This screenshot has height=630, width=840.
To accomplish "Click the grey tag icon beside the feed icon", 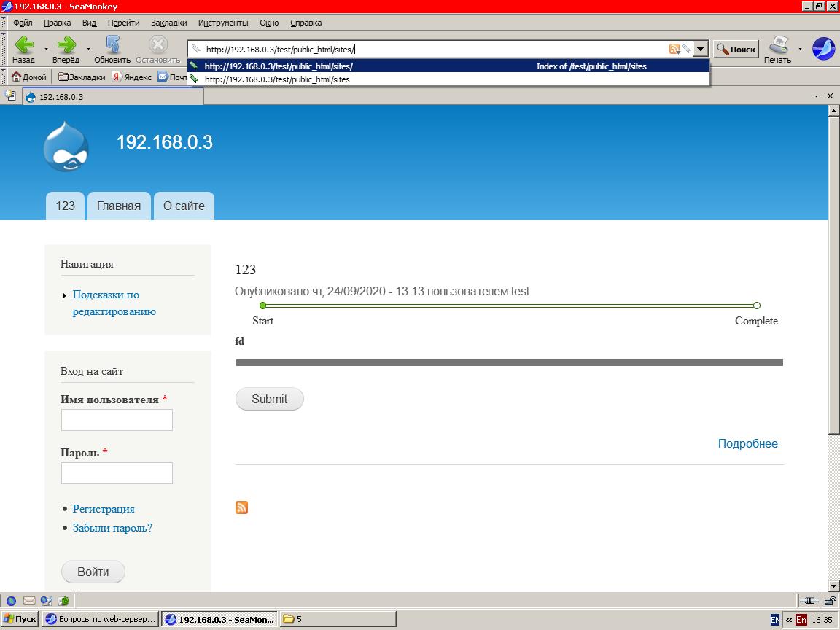I will point(686,50).
